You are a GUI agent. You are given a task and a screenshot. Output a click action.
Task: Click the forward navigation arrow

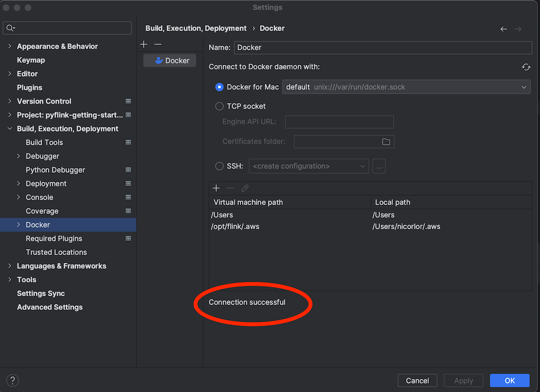tap(518, 29)
